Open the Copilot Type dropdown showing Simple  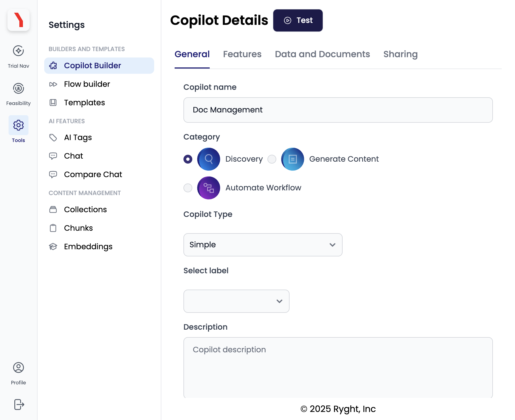(263, 245)
